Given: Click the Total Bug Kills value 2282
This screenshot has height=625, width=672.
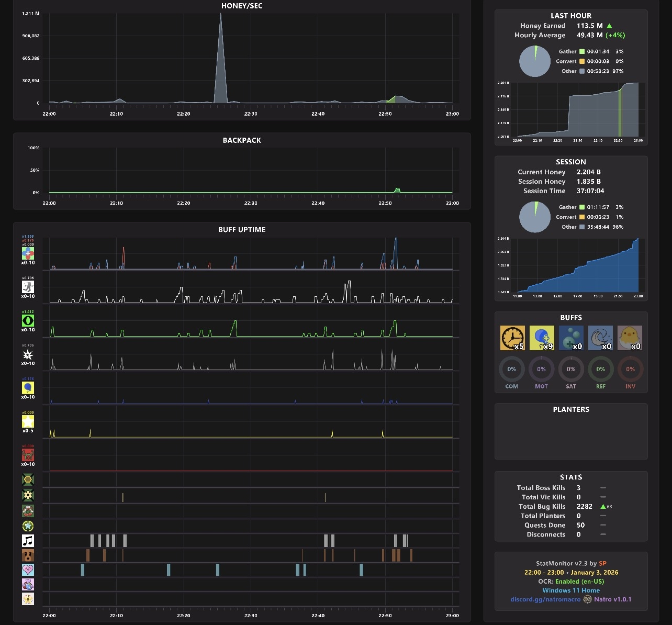Looking at the screenshot, I should click(585, 507).
